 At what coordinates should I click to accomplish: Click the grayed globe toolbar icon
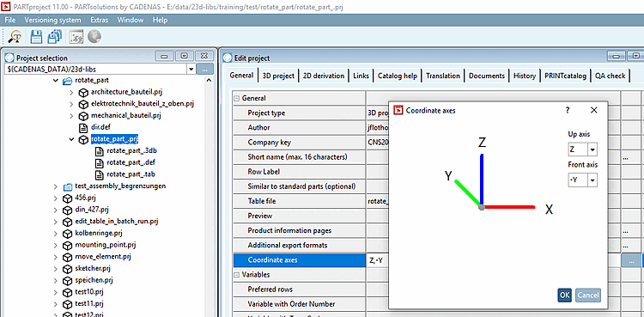point(94,37)
